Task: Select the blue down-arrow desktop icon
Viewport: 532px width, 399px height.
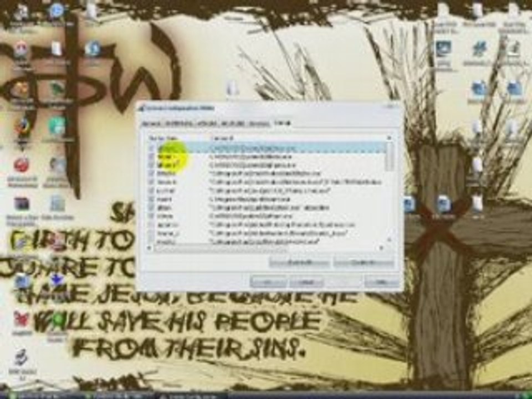Action: click(57, 280)
